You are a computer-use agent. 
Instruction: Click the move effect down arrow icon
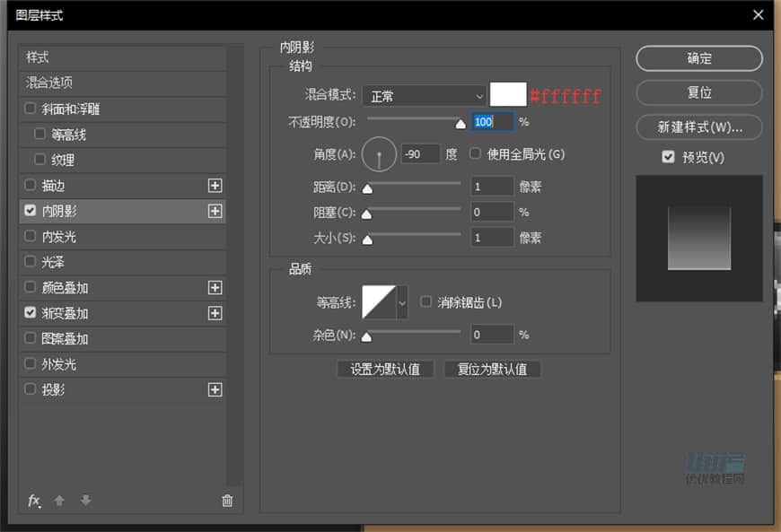point(84,501)
